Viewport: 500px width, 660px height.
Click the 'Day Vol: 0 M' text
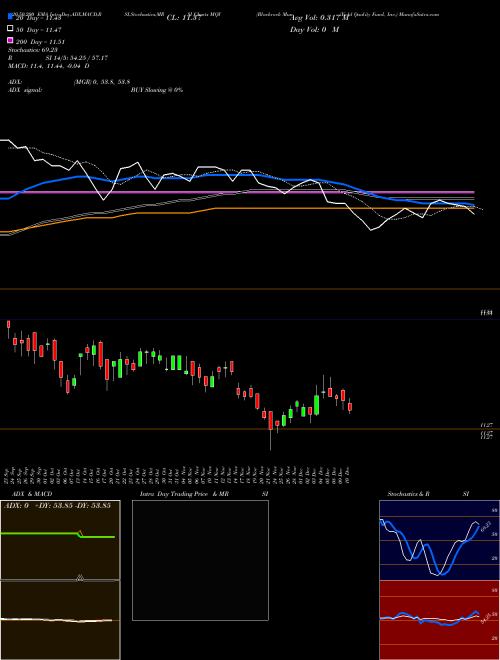(314, 29)
